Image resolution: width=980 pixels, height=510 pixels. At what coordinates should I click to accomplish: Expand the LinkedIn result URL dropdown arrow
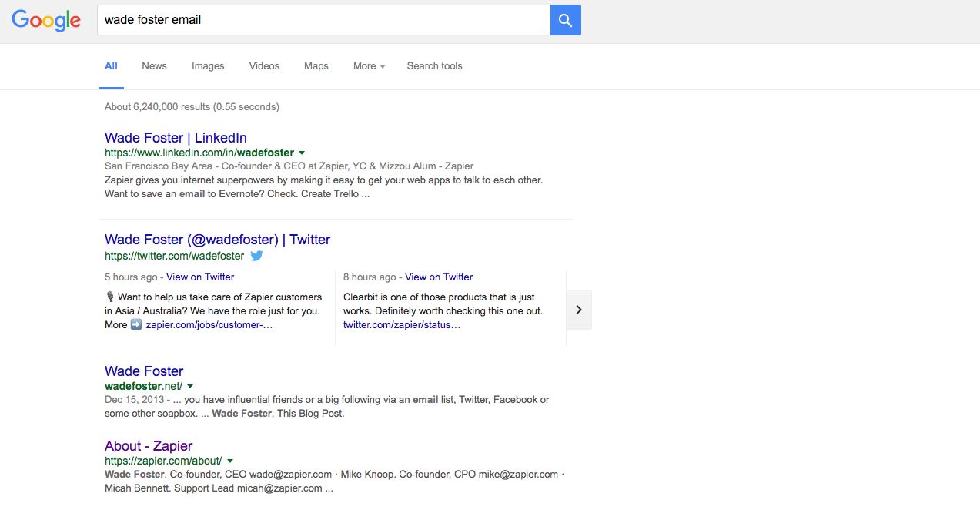click(302, 153)
